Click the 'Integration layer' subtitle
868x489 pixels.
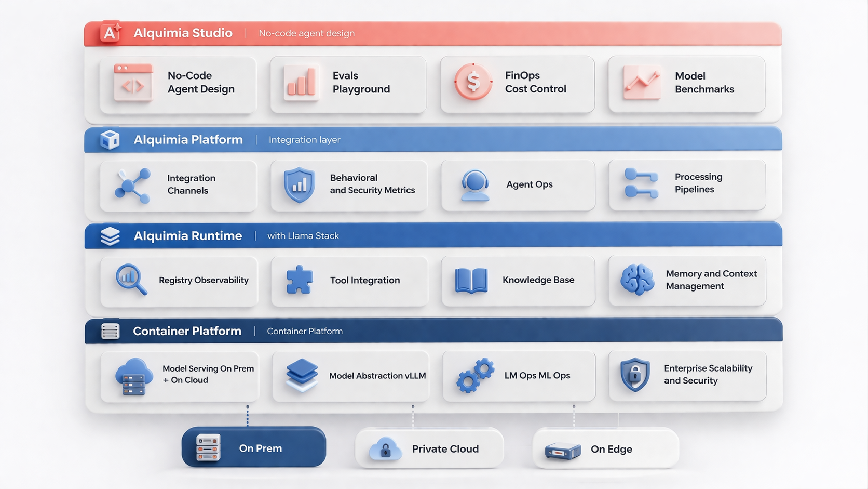click(305, 140)
